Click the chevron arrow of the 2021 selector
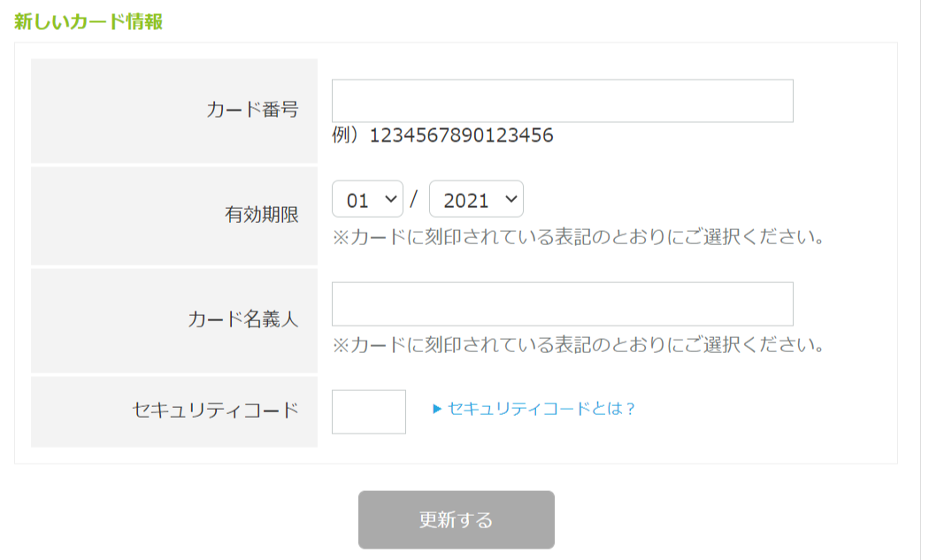This screenshot has width=929, height=560. click(x=511, y=199)
